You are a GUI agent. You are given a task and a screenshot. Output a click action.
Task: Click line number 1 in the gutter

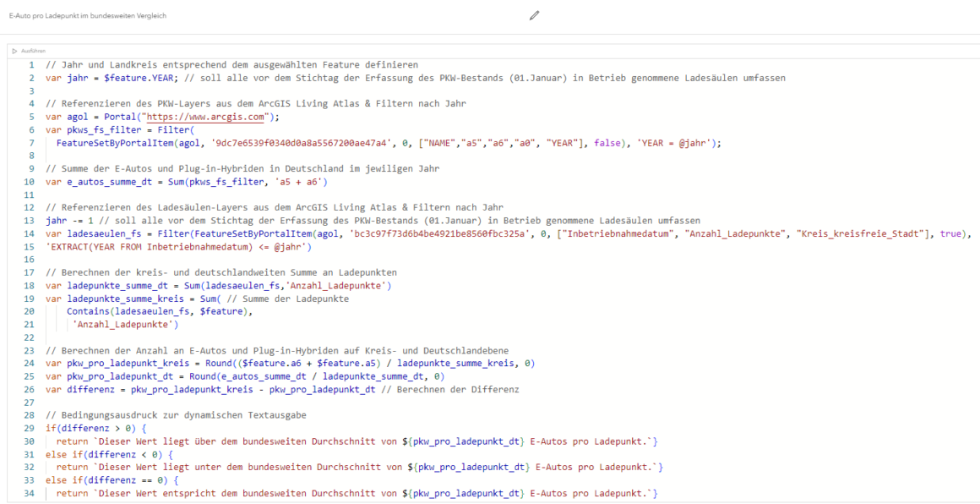[x=30, y=65]
